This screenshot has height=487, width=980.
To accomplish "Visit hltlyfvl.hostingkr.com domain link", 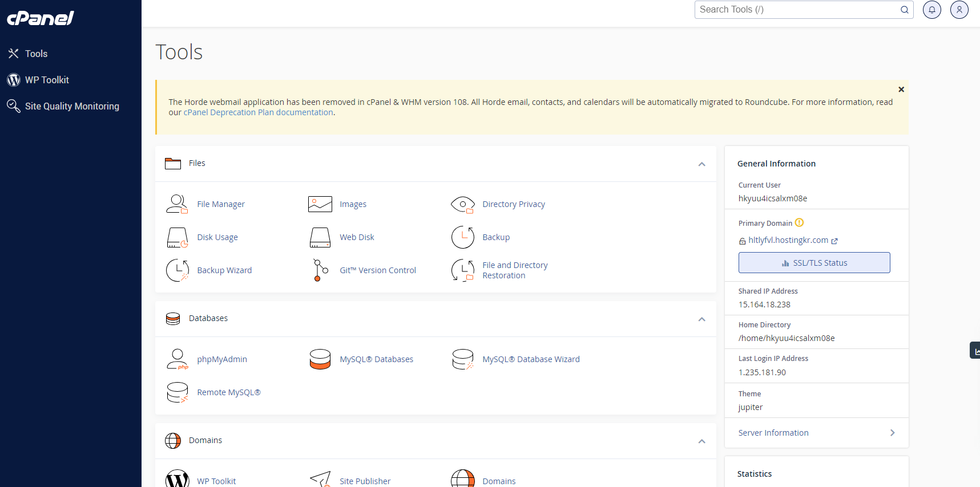I will (788, 240).
